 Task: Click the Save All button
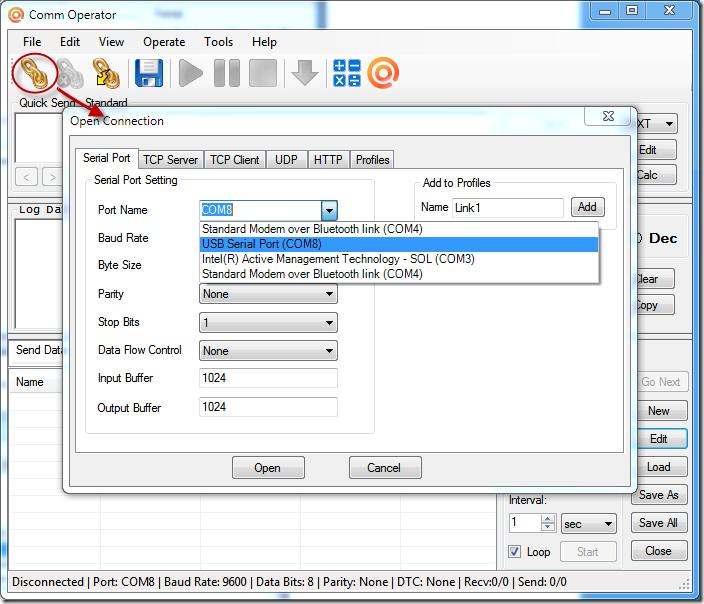(x=659, y=523)
